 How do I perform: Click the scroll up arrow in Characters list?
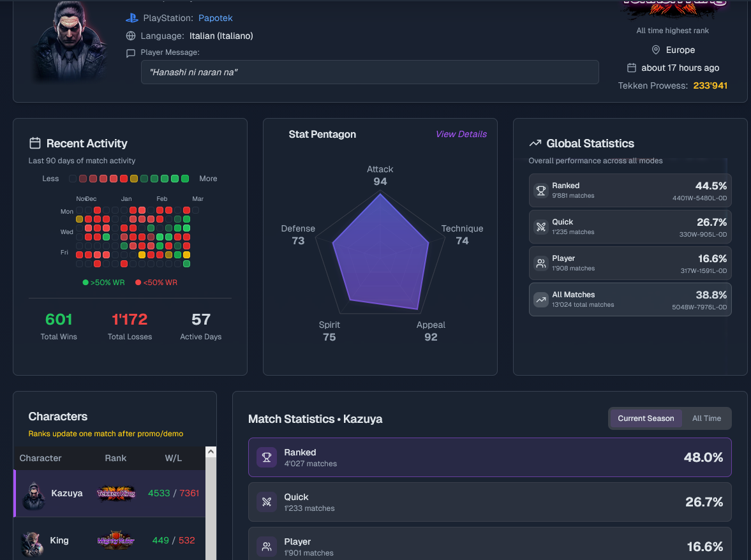[x=211, y=452]
